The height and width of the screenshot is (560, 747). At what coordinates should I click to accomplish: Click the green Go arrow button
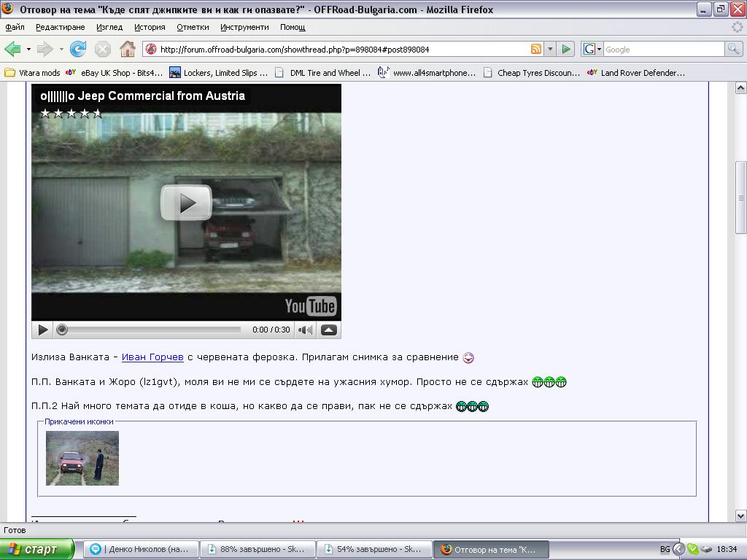[566, 49]
